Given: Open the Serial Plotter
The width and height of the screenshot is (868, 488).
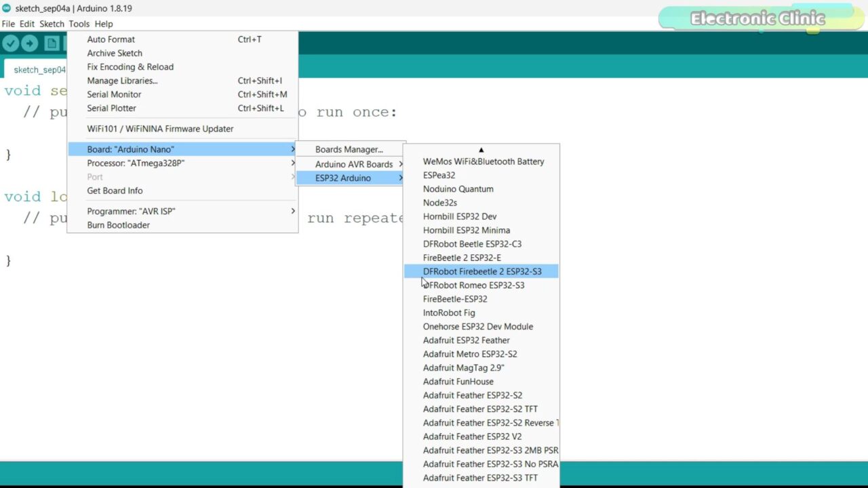Looking at the screenshot, I should tap(182, 108).
